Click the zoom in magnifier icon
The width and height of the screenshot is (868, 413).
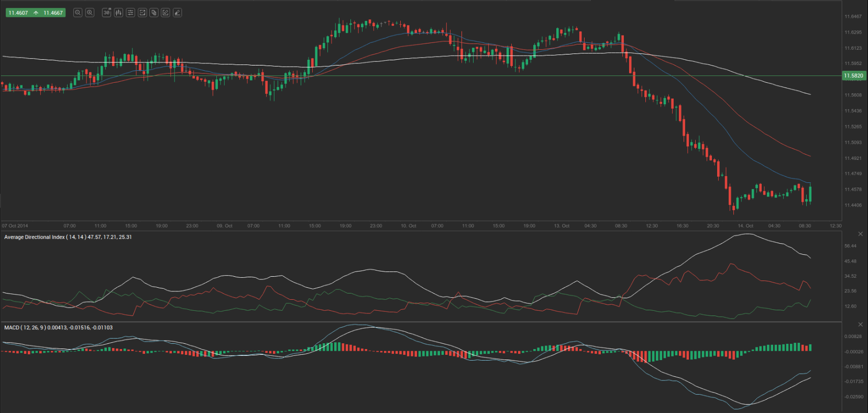point(90,13)
